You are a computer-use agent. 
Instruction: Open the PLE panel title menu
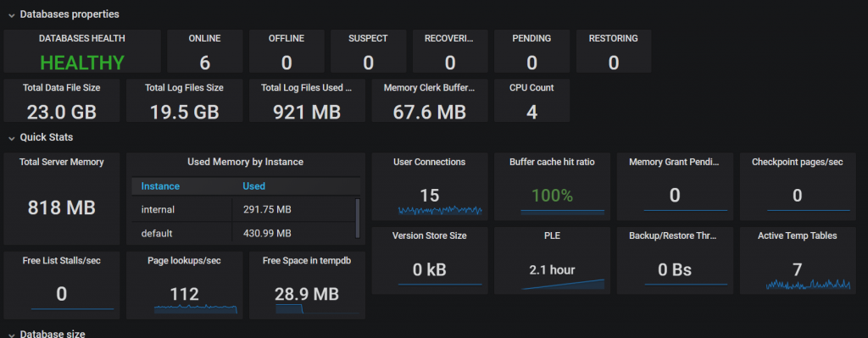pyautogui.click(x=552, y=235)
